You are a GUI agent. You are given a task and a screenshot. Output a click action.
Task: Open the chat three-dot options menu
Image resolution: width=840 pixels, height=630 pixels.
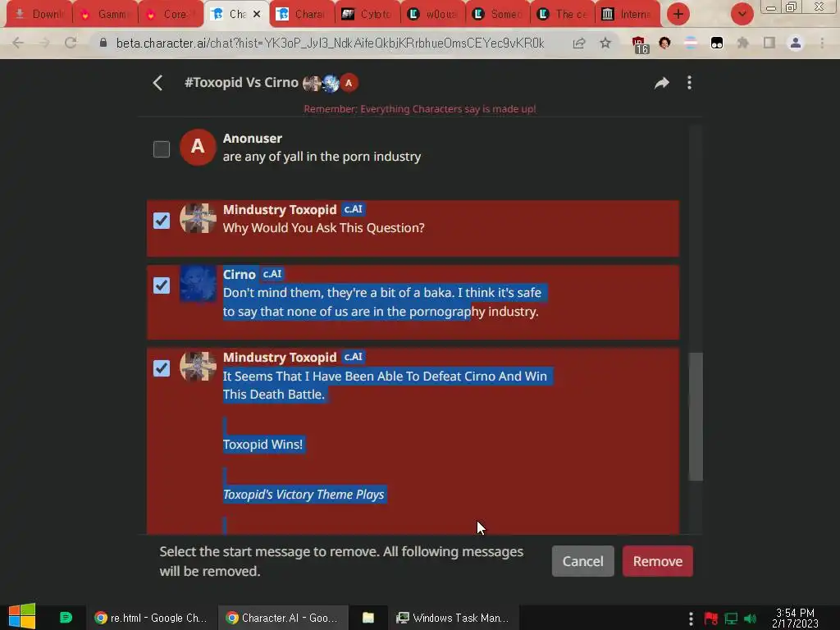pyautogui.click(x=689, y=83)
